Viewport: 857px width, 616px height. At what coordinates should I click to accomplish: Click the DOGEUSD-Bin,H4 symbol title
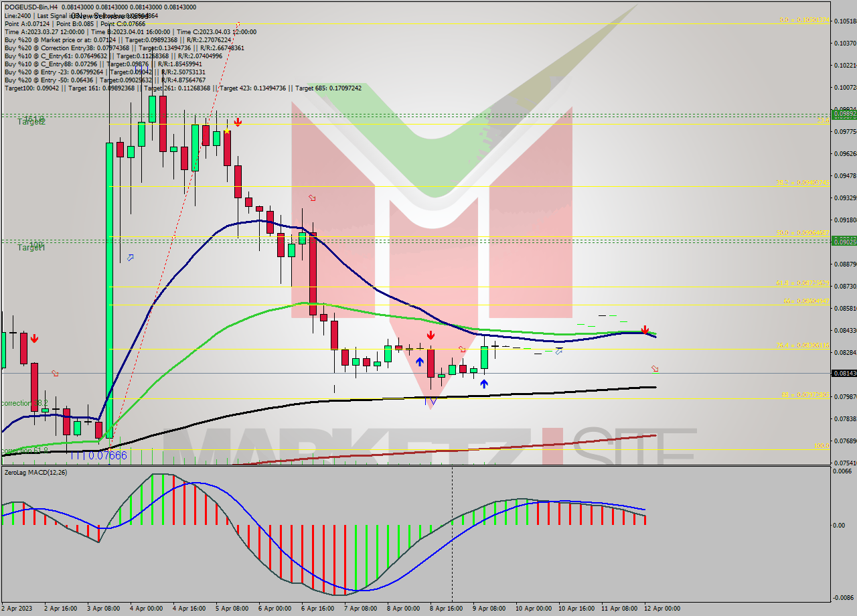point(31,7)
